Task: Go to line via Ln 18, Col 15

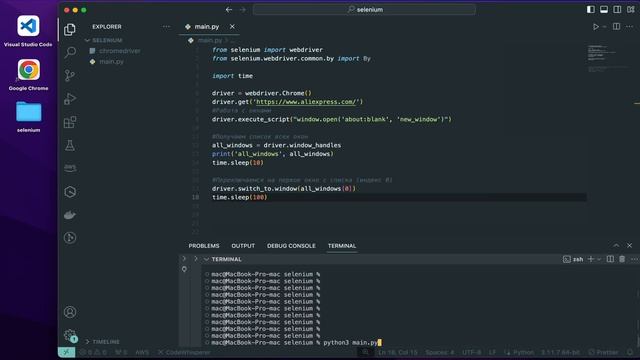Action: [x=398, y=352]
